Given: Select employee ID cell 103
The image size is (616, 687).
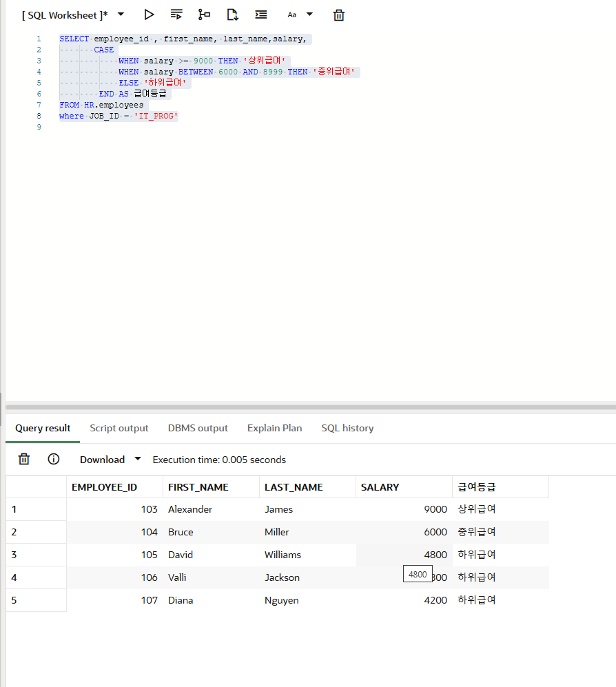Looking at the screenshot, I should [x=115, y=509].
